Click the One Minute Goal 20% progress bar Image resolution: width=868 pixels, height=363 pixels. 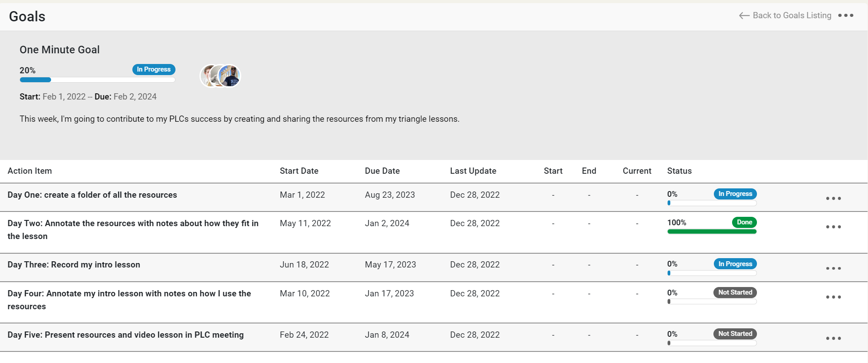(x=97, y=80)
